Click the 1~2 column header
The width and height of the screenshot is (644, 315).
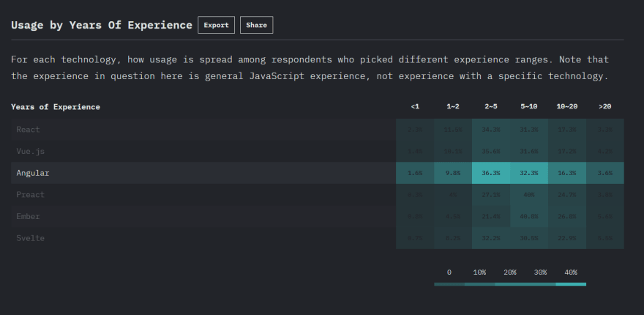point(452,106)
